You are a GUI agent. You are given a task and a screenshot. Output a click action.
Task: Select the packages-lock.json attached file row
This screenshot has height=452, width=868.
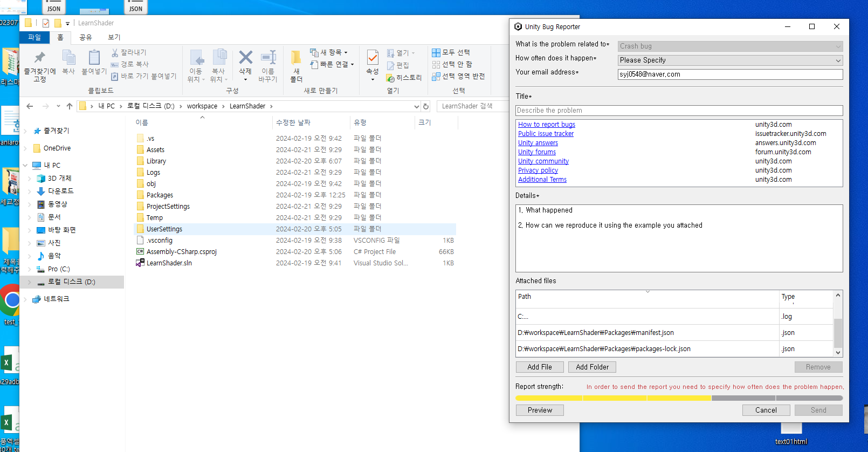(674, 349)
